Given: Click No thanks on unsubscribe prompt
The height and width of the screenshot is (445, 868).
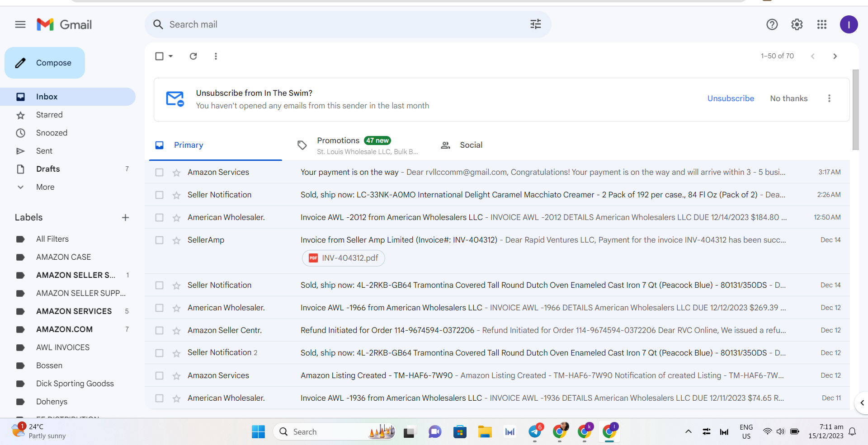Looking at the screenshot, I should (x=788, y=98).
